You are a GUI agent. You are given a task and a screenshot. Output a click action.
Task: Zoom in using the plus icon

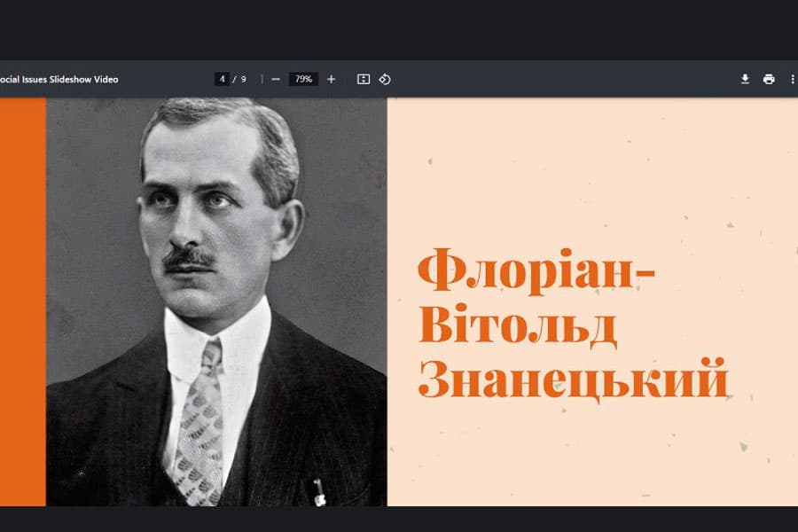[331, 78]
